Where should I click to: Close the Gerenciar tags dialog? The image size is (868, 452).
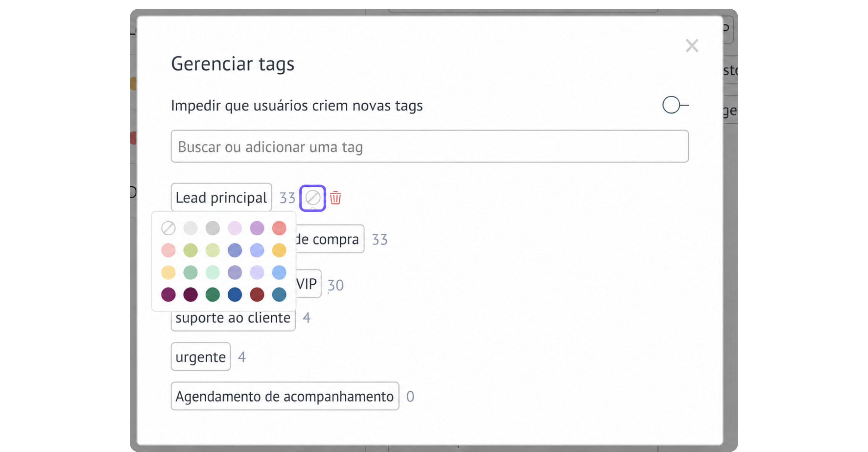pos(692,46)
